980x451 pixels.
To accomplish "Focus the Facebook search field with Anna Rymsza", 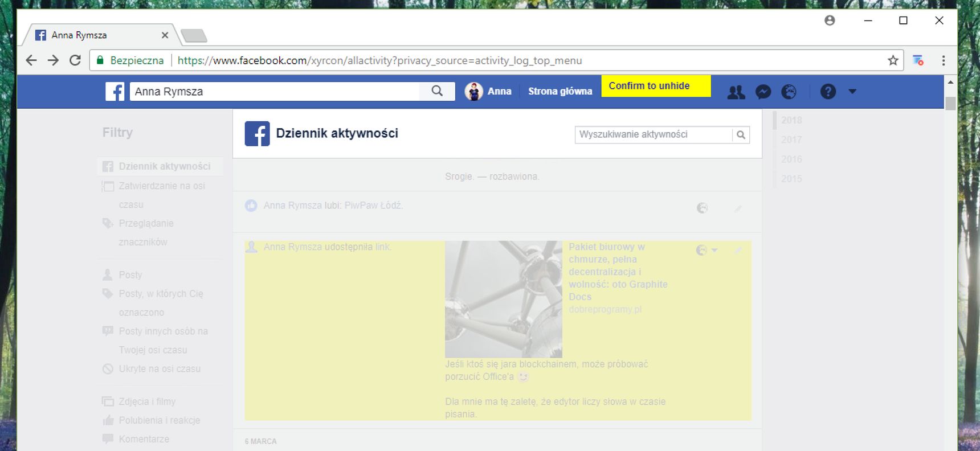I will pos(275,91).
